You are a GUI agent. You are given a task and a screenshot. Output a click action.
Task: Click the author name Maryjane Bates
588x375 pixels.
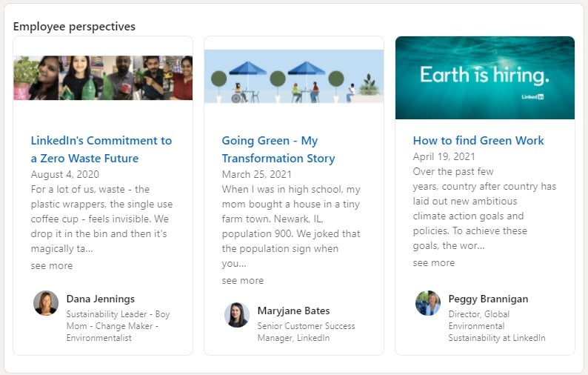[293, 311]
